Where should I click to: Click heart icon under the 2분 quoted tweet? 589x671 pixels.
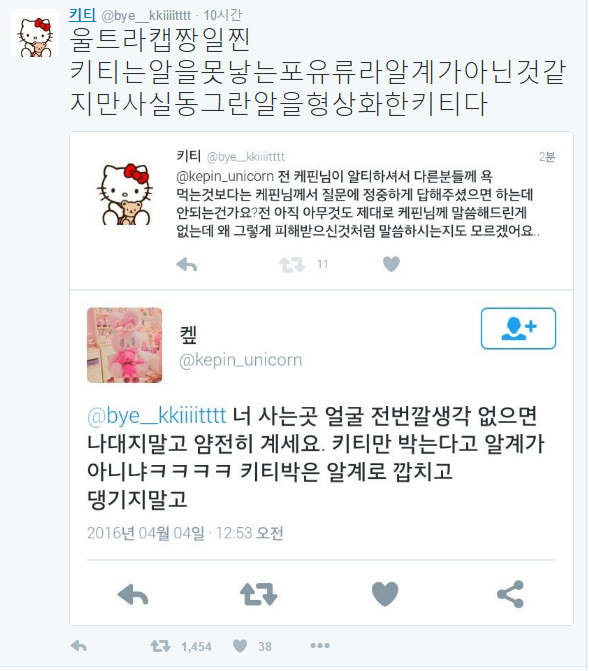pyautogui.click(x=391, y=264)
